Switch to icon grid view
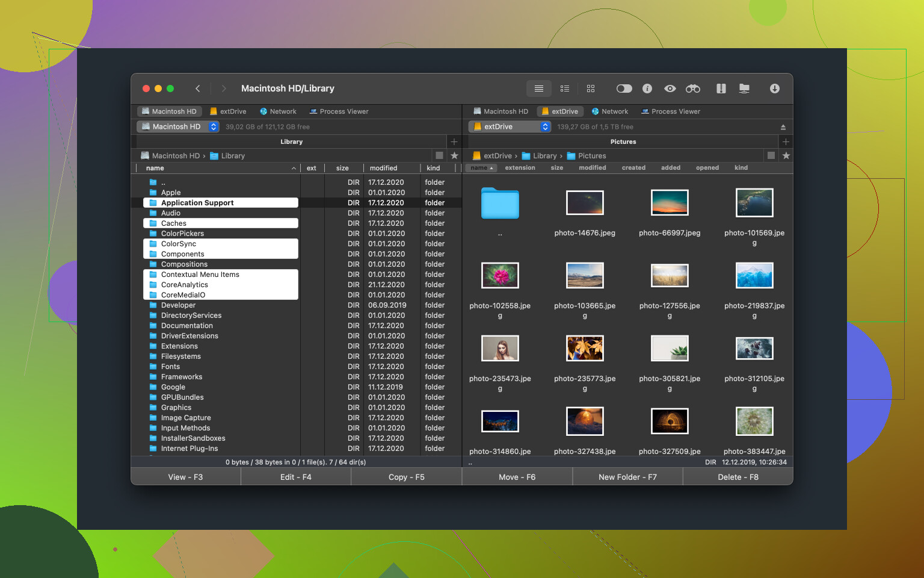 pyautogui.click(x=591, y=89)
